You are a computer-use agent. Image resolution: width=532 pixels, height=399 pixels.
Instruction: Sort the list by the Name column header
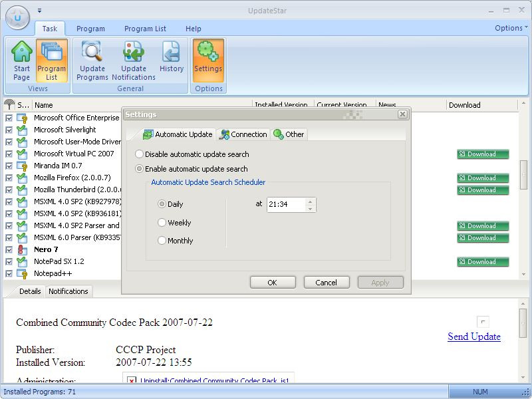[x=142, y=105]
